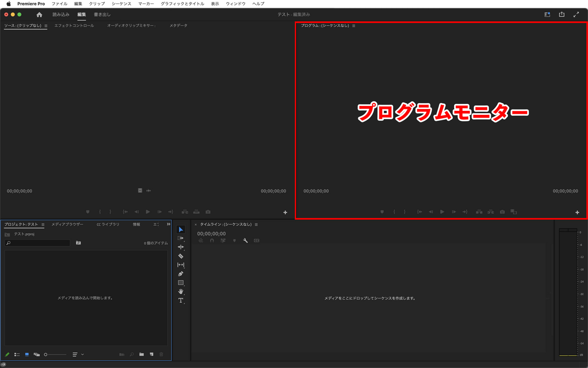588x368 pixels.
Task: Click the Program monitor Lift button
Action: point(479,212)
